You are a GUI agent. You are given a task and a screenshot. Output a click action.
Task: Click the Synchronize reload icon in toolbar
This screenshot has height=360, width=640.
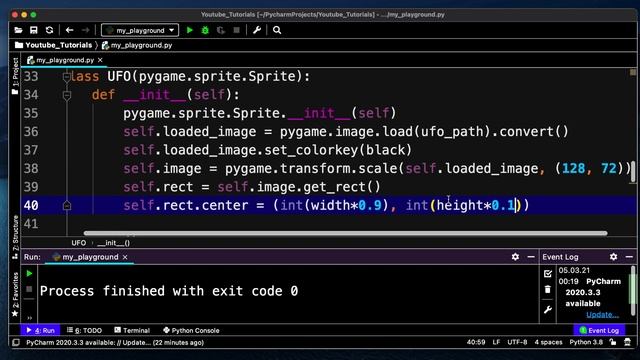49,30
